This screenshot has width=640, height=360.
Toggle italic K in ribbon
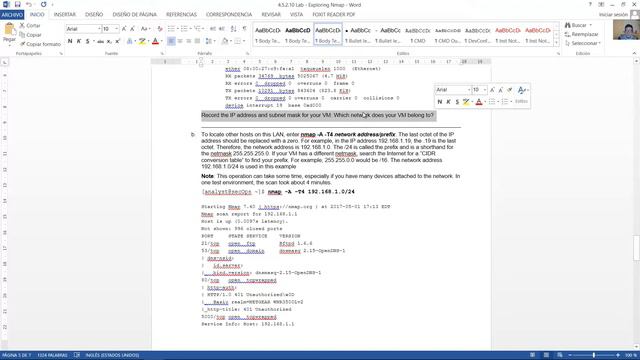79,41
